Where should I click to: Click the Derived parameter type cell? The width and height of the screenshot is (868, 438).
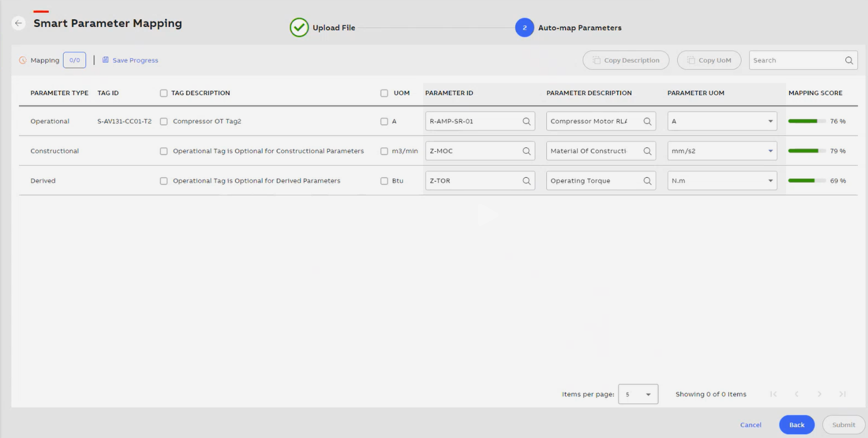[x=43, y=181]
